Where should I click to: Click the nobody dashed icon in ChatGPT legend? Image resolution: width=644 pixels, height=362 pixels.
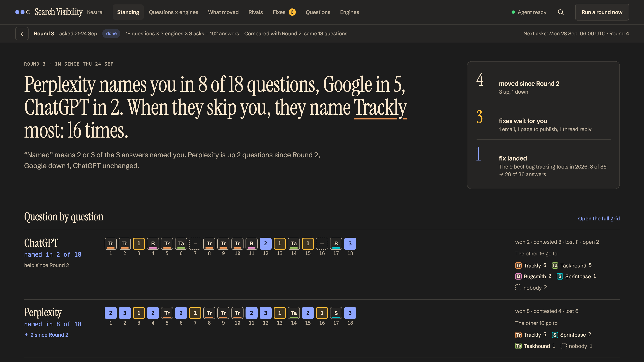pyautogui.click(x=518, y=288)
